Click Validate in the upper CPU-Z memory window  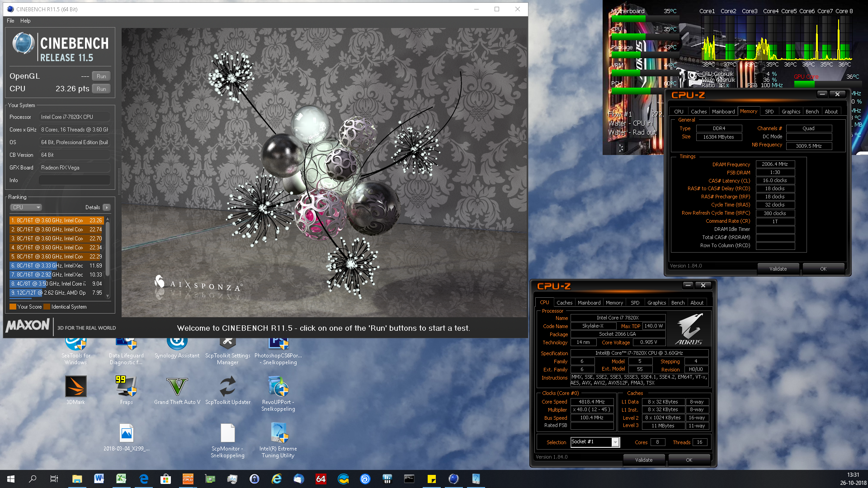tap(778, 269)
